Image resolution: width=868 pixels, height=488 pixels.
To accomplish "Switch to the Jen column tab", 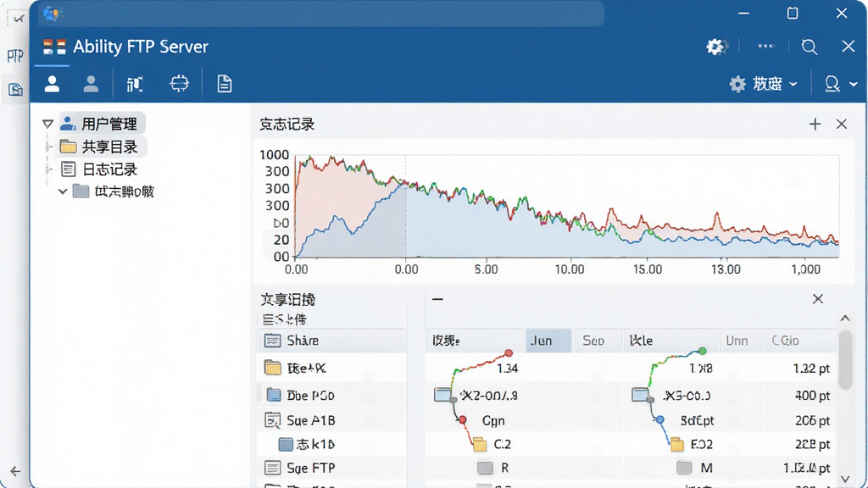I will 548,341.
